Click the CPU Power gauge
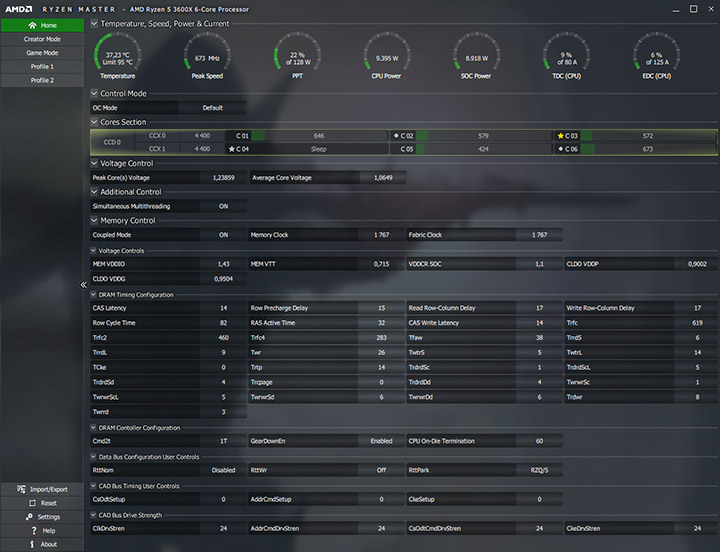This screenshot has height=552, width=720. click(x=387, y=56)
